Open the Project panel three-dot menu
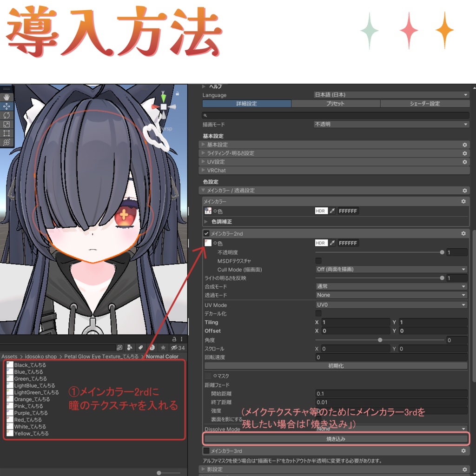The image size is (476, 476). [182, 339]
